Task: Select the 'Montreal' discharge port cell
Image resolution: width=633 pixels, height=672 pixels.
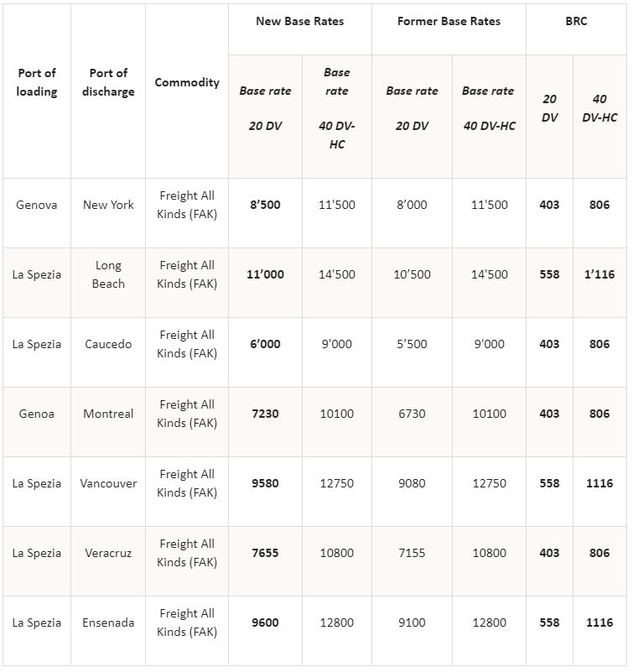Action: 108,414
